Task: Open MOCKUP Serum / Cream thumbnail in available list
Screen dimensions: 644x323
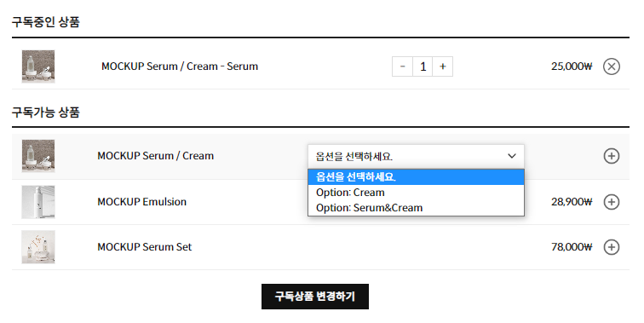Action: [x=38, y=156]
